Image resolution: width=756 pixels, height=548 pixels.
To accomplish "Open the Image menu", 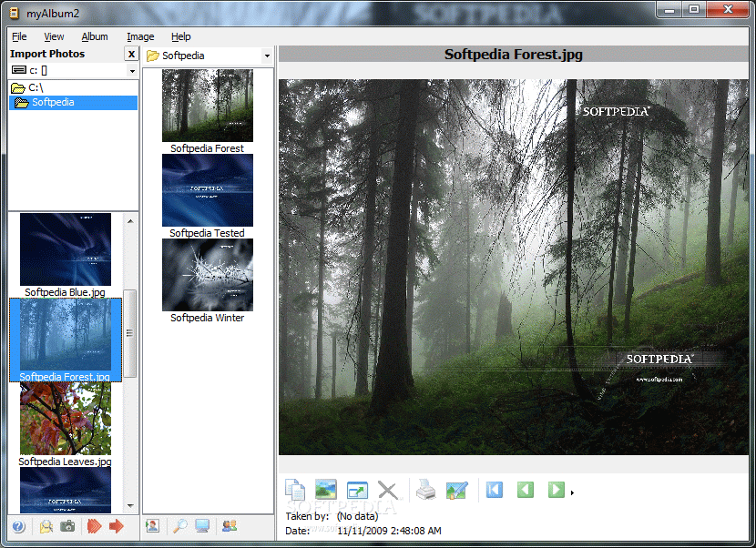I will [140, 36].
